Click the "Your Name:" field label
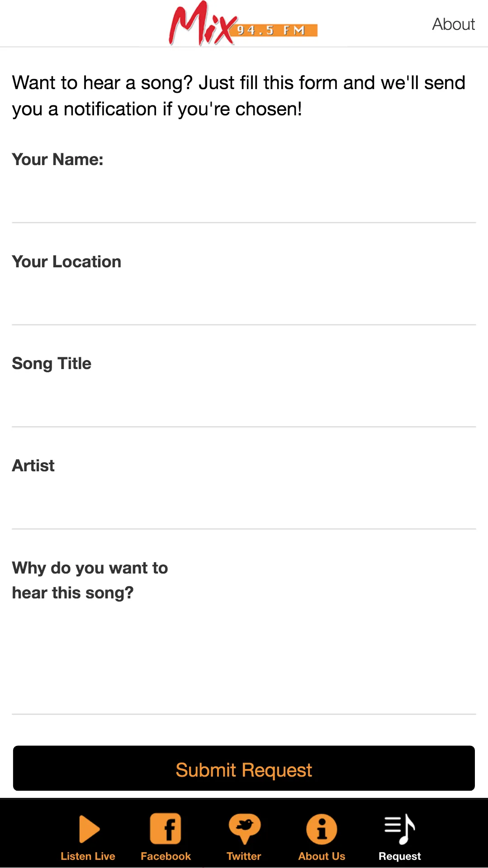The height and width of the screenshot is (868, 488). pyautogui.click(x=58, y=159)
